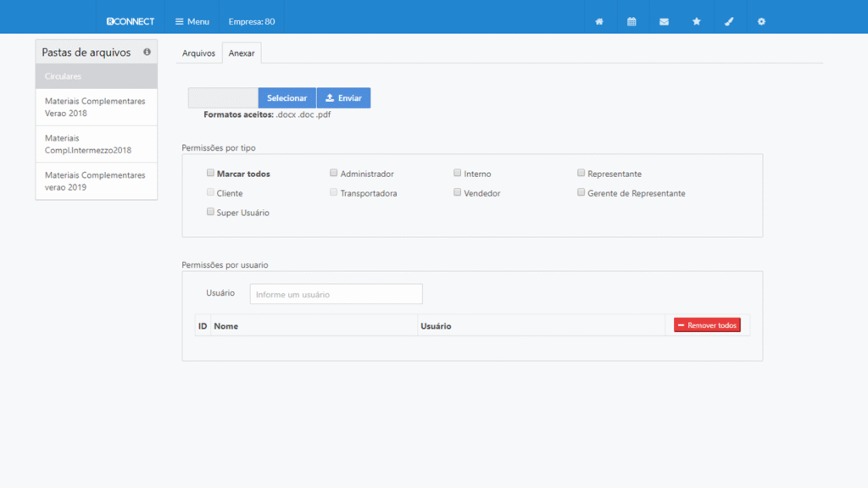Select the Anexar tab
The image size is (868, 488).
point(242,53)
